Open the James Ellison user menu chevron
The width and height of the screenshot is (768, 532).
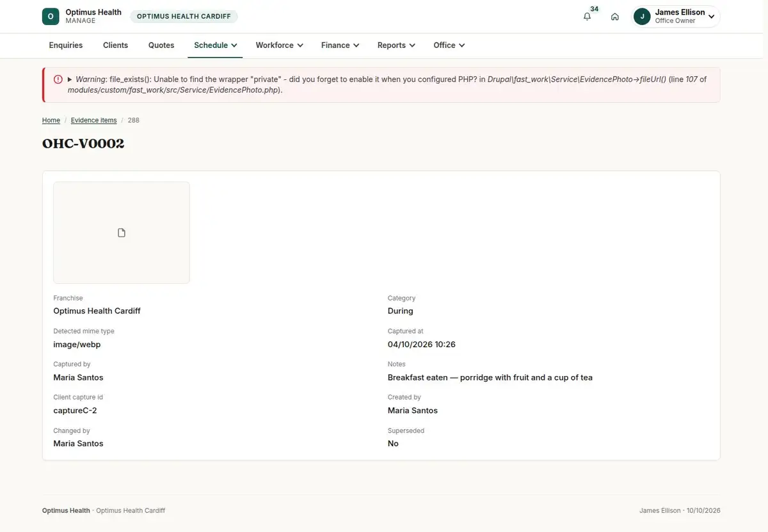711,17
